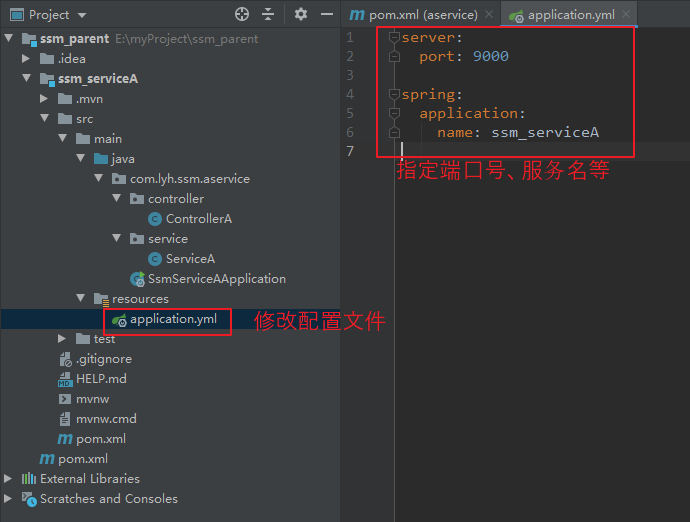Click line number 3 in the gutter
Screen dimensions: 690x522
tap(350, 75)
